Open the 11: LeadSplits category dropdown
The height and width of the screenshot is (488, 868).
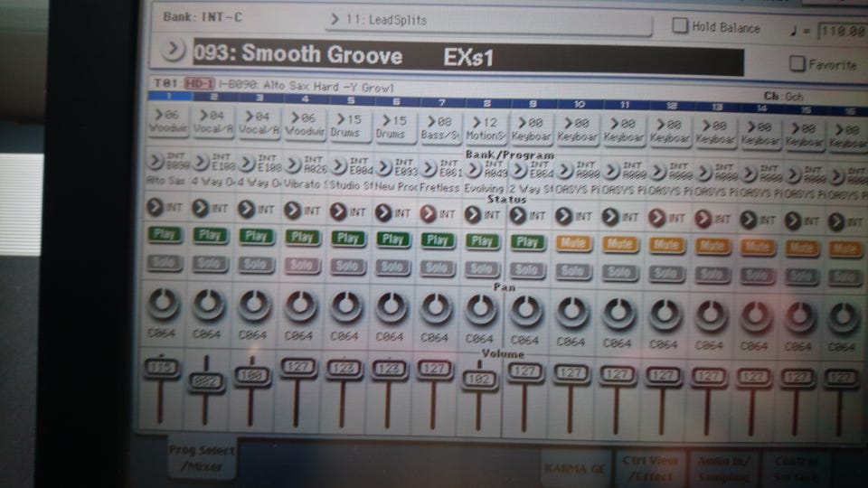(x=489, y=21)
